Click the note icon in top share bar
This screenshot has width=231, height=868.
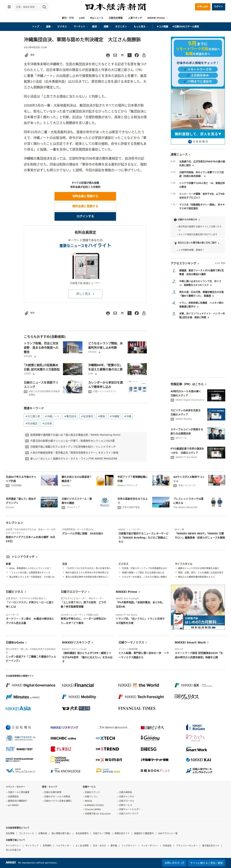pos(122,55)
